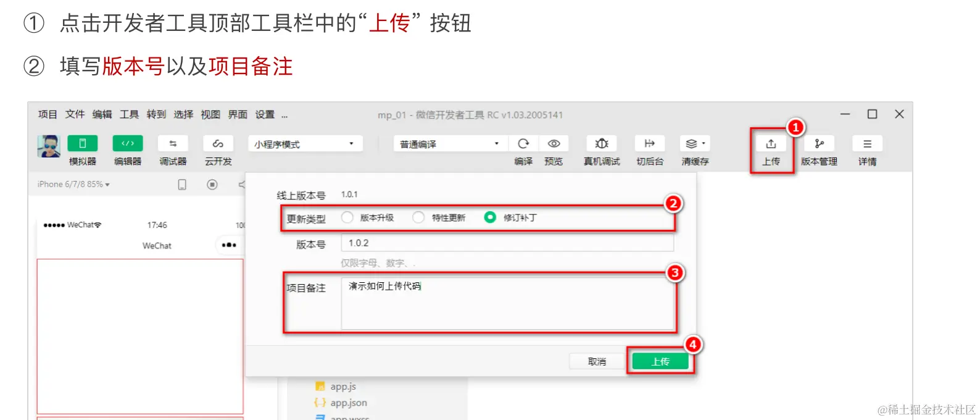Open iPhone 6/7/8 85% device dropdown

73,184
